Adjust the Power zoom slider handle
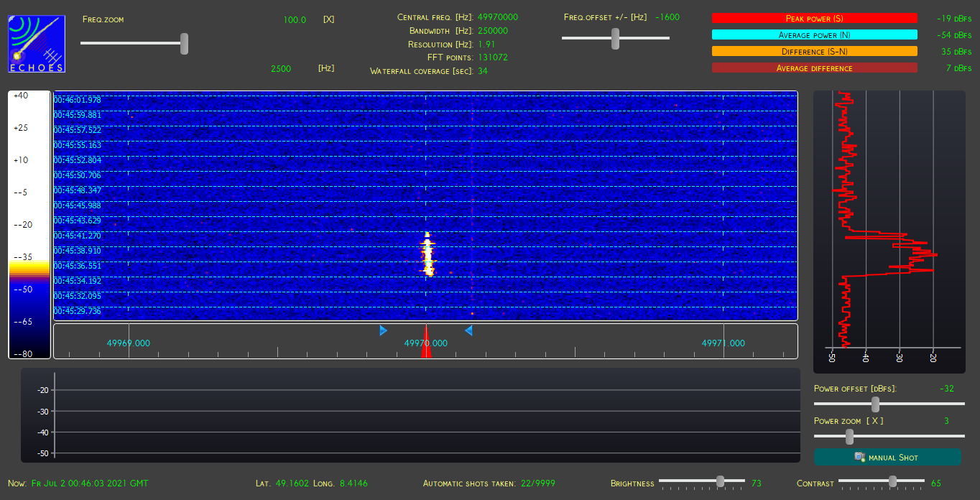The height and width of the screenshot is (500, 980). (849, 436)
